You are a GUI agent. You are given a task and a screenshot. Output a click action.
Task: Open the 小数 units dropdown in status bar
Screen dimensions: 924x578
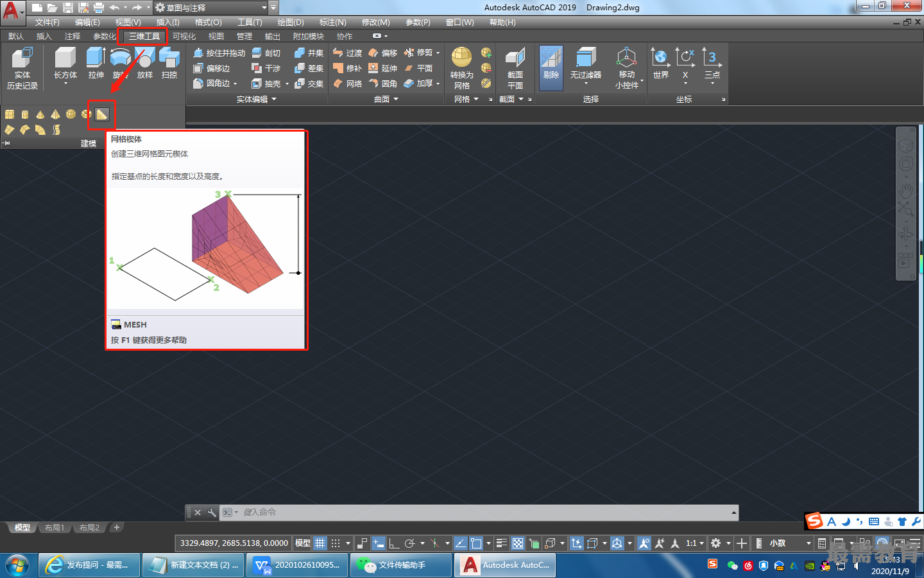[x=791, y=543]
